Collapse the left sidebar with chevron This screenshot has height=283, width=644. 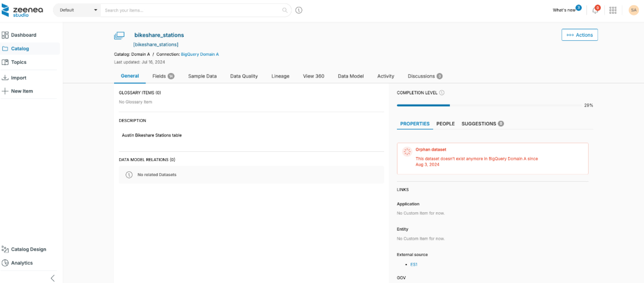(x=52, y=278)
